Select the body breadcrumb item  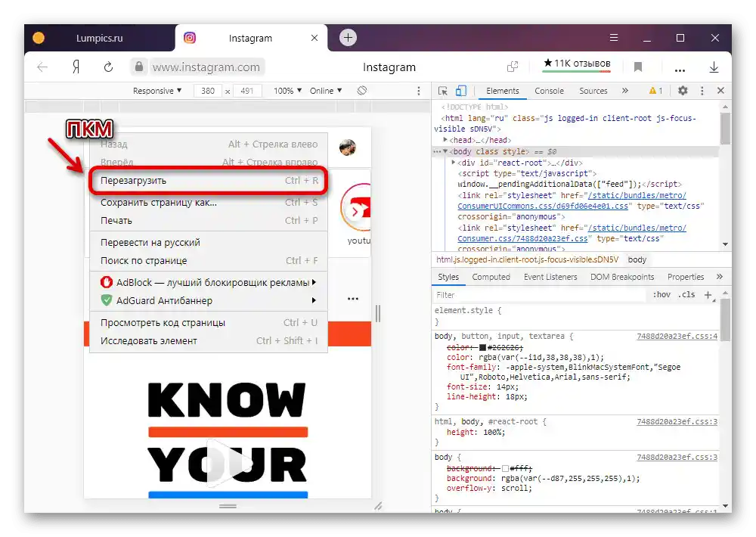637,259
